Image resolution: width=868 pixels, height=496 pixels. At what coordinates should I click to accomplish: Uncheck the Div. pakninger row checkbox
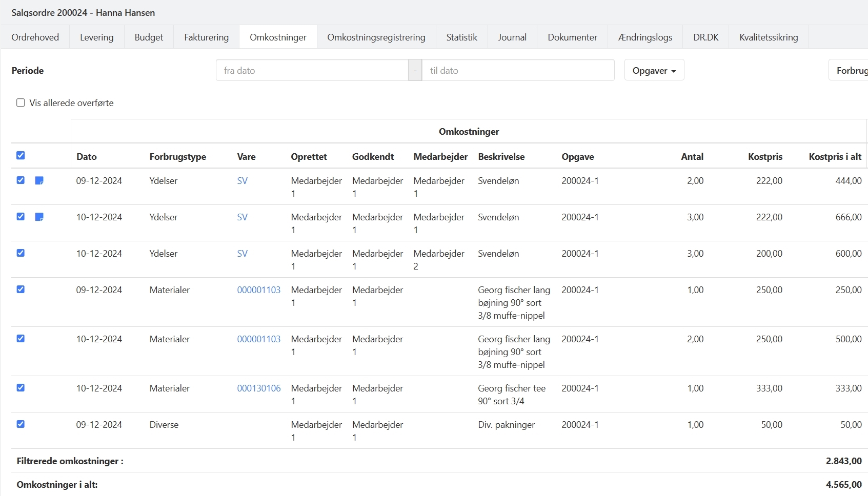21,424
